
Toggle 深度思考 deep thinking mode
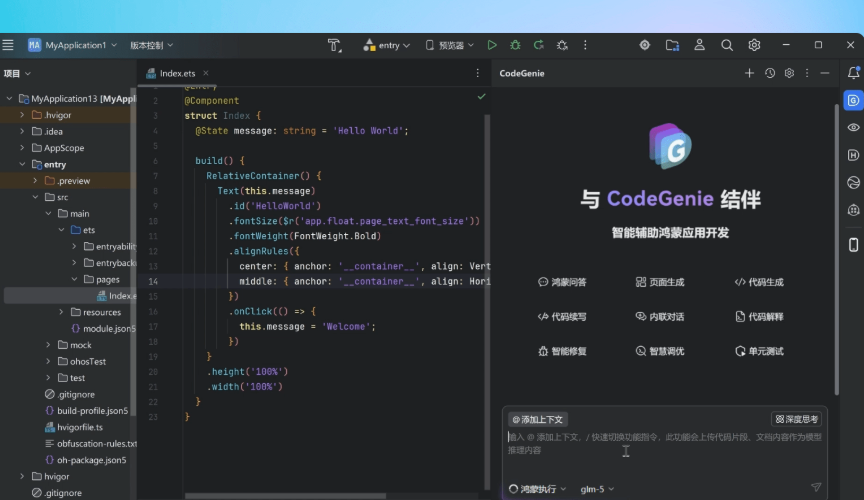(796, 419)
